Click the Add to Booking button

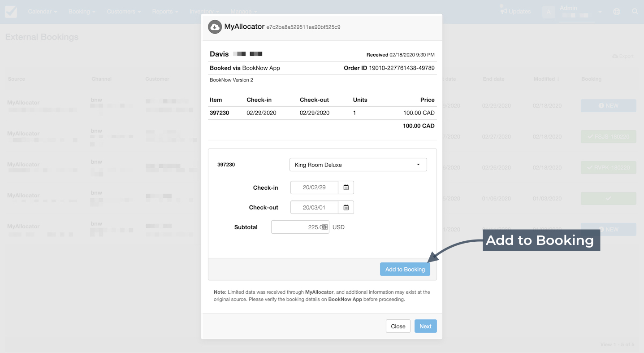(405, 269)
